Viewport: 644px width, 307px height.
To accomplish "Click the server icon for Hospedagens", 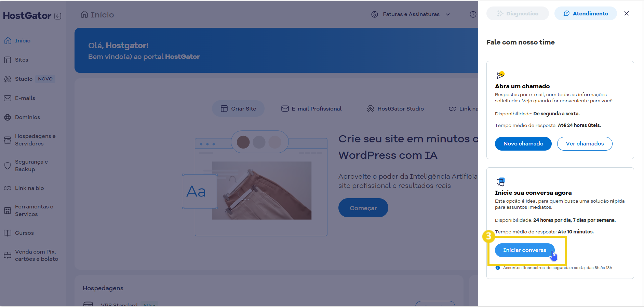I will 8,140.
